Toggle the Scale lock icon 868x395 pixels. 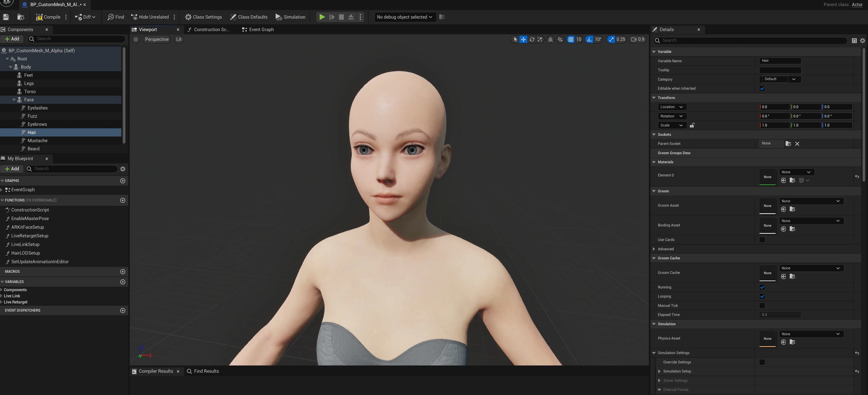pos(692,125)
